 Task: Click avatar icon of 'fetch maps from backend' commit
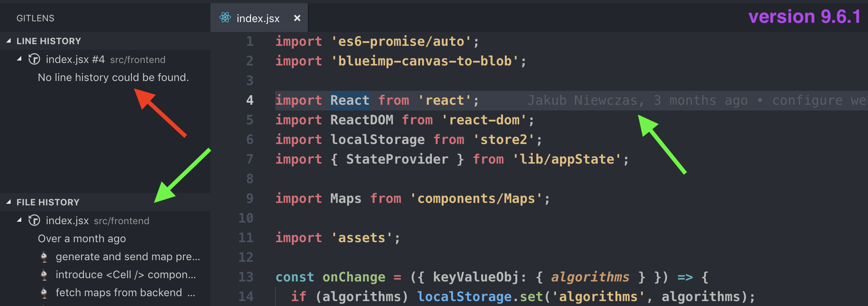click(x=44, y=293)
